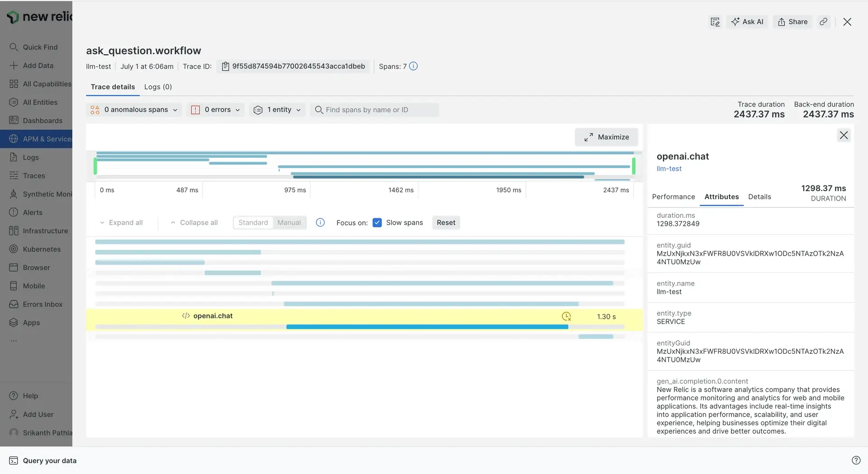Click Share button
868x474 pixels.
click(x=793, y=22)
